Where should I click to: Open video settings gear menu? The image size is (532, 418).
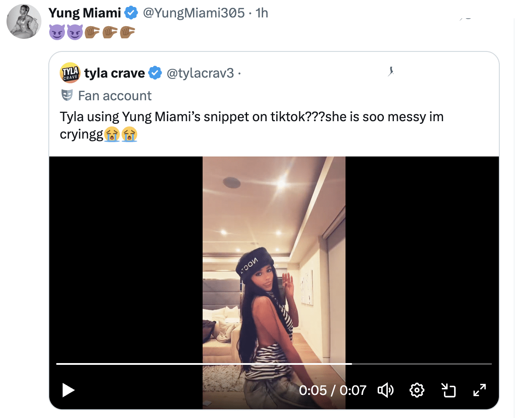(x=417, y=390)
